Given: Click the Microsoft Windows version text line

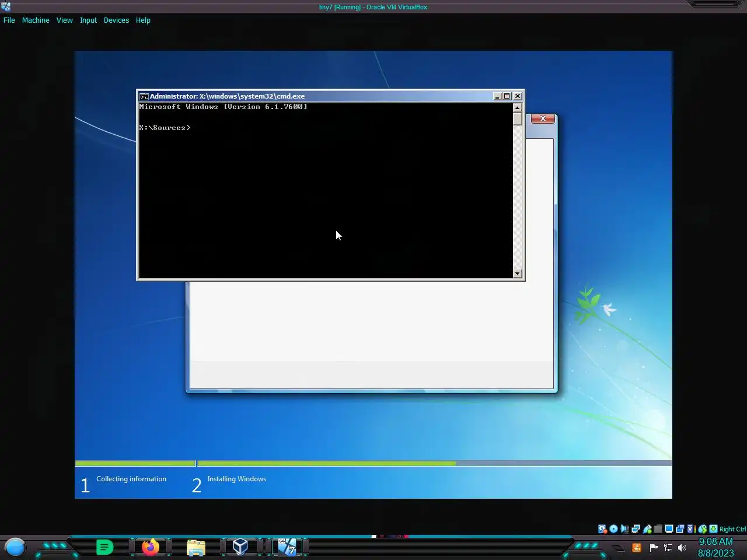Looking at the screenshot, I should click(x=223, y=107).
